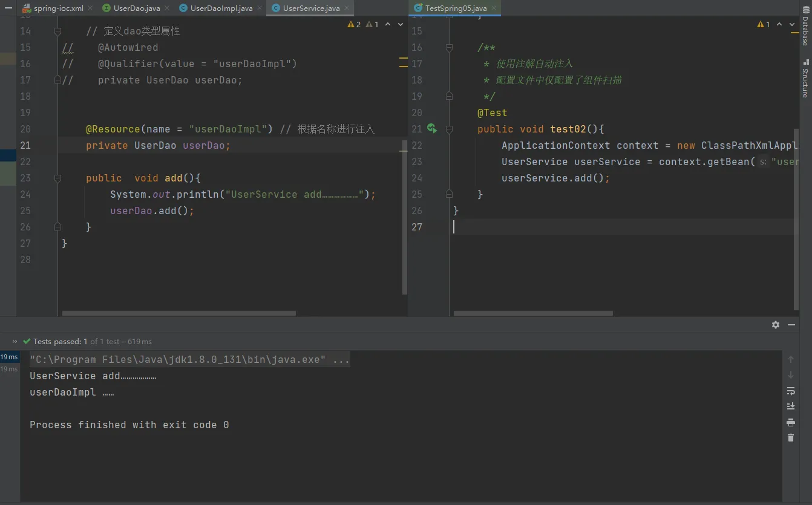Click the warning indicator showing 2 in UserService editor

[x=354, y=25]
